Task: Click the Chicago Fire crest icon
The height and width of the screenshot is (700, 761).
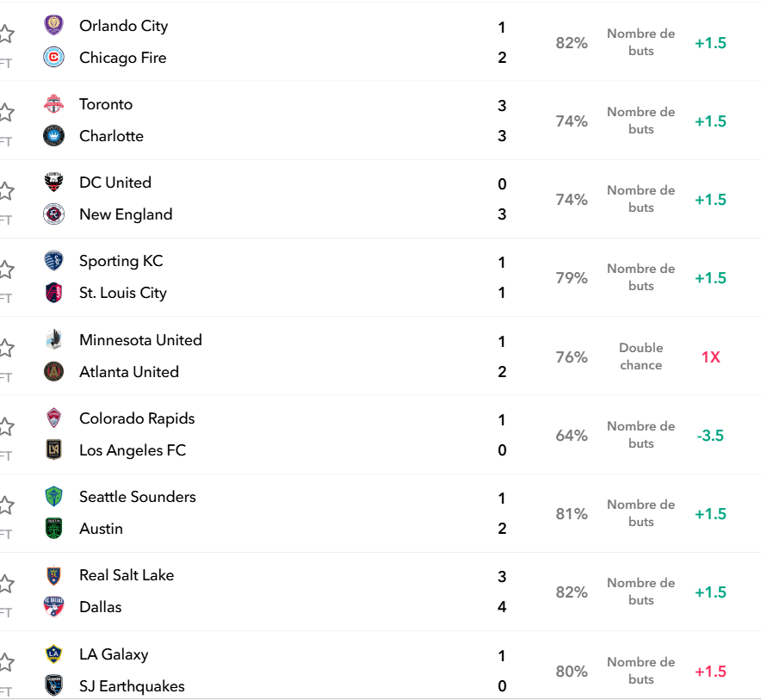Action: pyautogui.click(x=53, y=58)
